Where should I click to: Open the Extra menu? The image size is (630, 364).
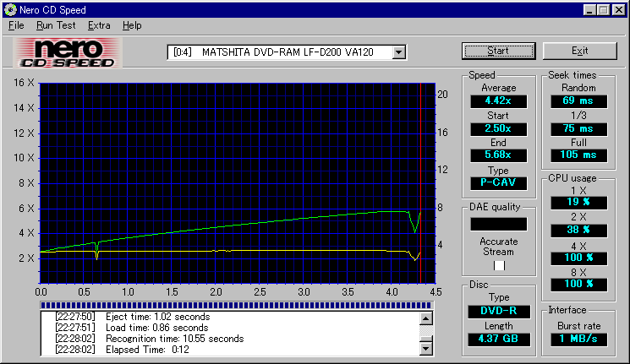[x=99, y=25]
